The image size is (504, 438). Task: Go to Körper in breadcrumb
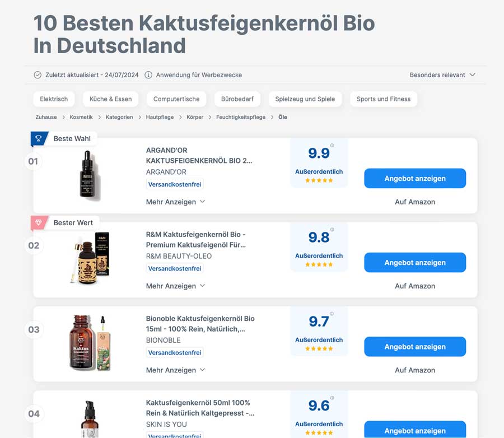195,117
